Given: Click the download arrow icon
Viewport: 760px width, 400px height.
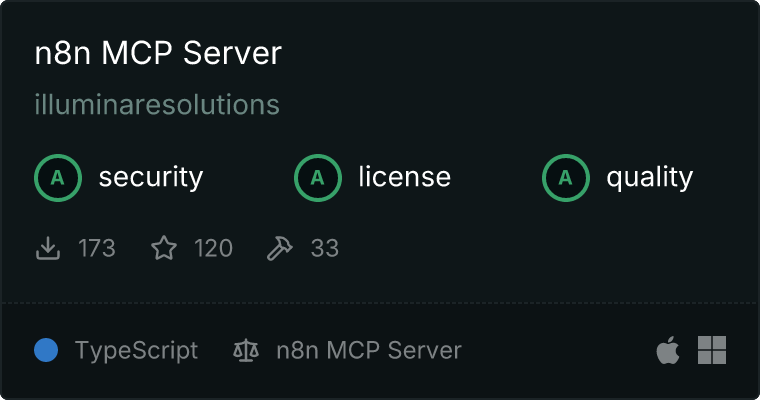Looking at the screenshot, I should coord(48,248).
